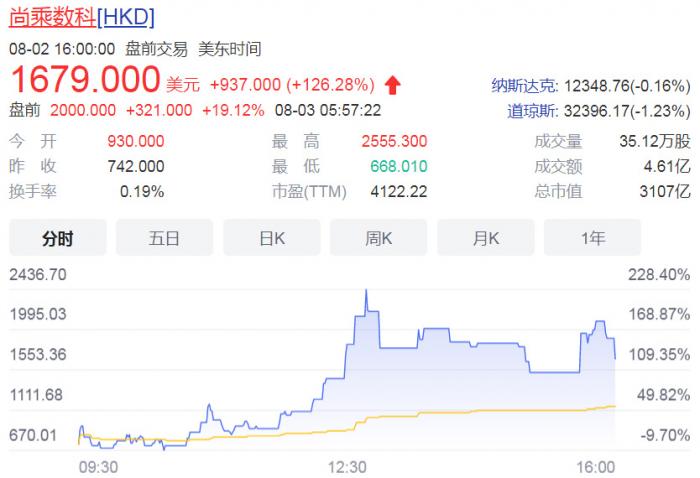This screenshot has height=478, width=700.
Task: Click the 16:00 time axis label
Action: 597,466
